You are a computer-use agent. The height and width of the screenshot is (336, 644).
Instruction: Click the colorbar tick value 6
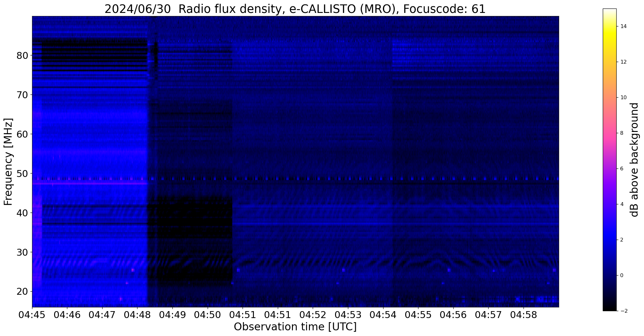[621, 169]
